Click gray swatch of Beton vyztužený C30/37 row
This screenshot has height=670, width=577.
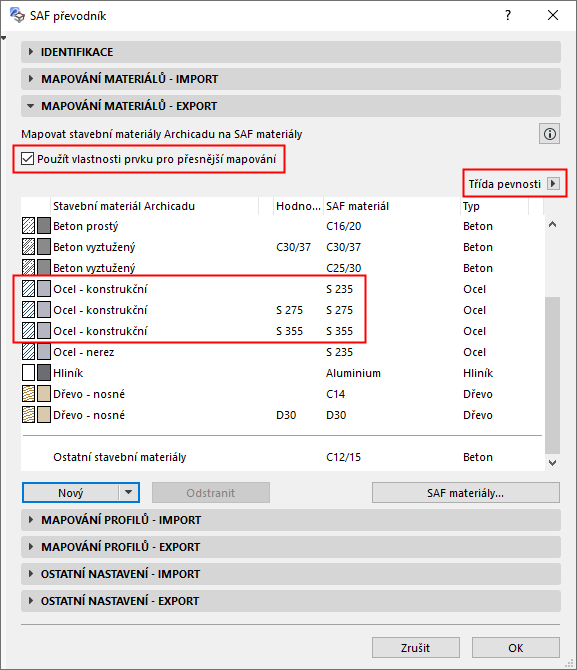(x=44, y=247)
